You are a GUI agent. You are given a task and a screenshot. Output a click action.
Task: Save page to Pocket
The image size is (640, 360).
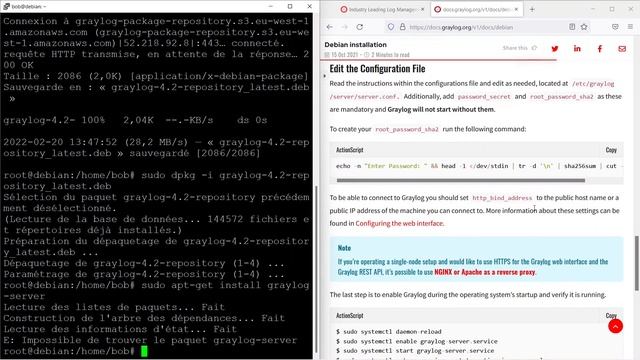pyautogui.click(x=615, y=27)
